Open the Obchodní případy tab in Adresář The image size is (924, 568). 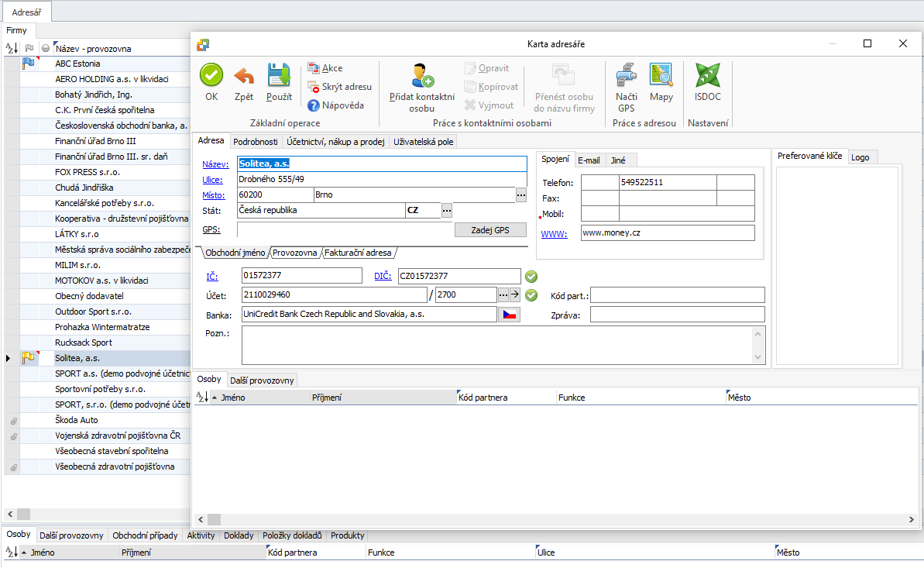point(145,535)
